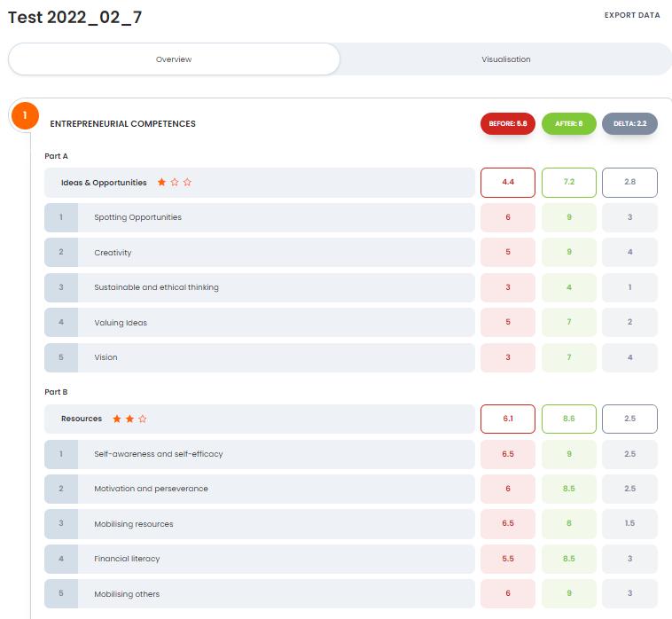Viewport: 672px width, 619px height.
Task: Click Mobilising others after score 9
Action: point(568,593)
